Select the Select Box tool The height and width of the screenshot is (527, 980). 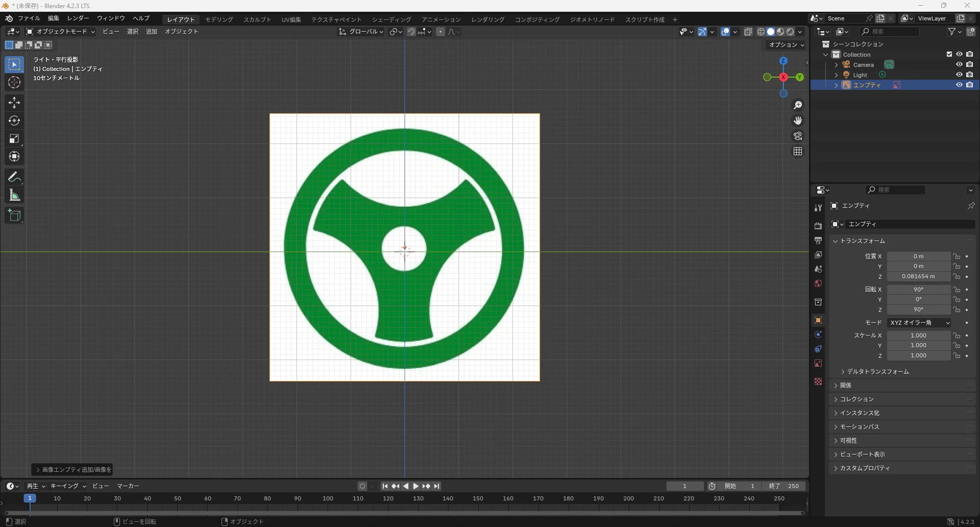(14, 64)
